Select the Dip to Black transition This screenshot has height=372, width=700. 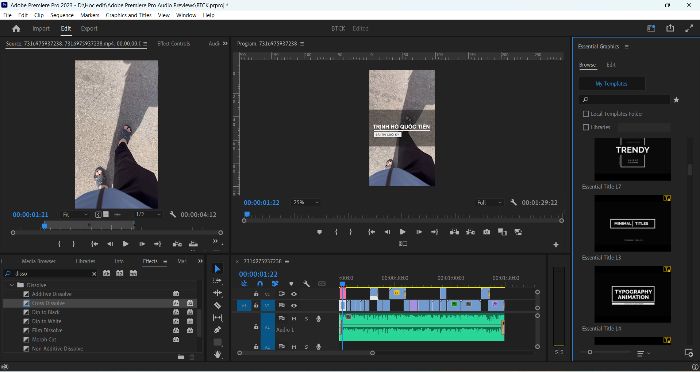46,312
